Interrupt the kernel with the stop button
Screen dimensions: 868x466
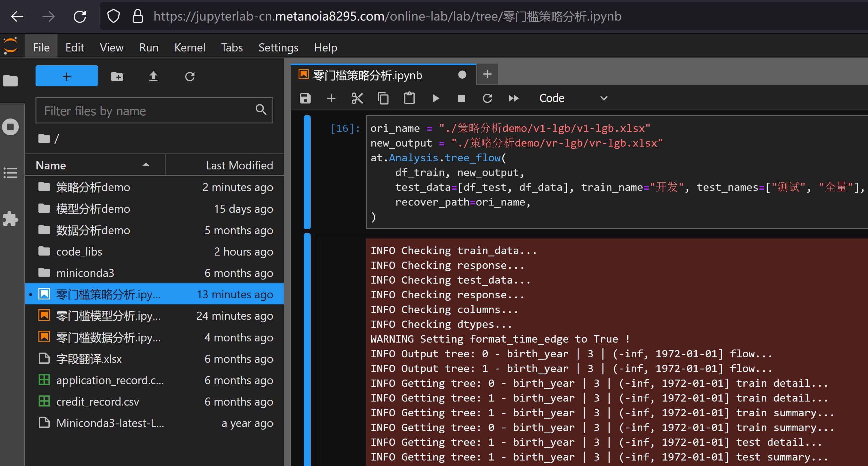461,98
